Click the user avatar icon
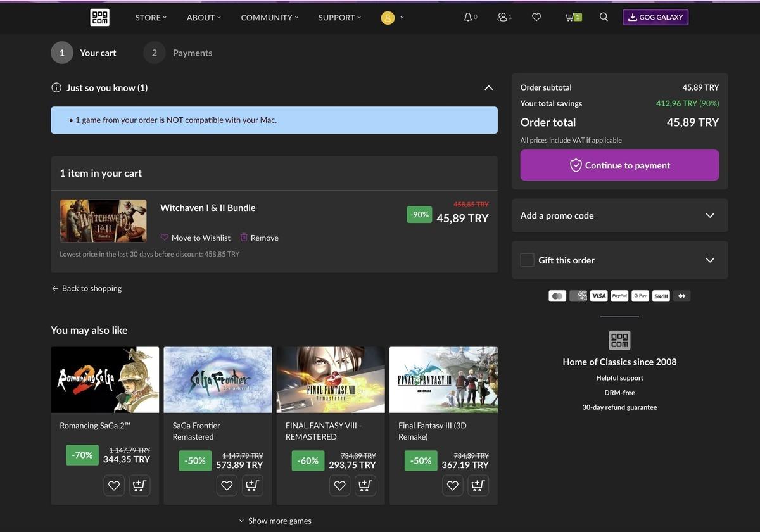 [x=388, y=18]
